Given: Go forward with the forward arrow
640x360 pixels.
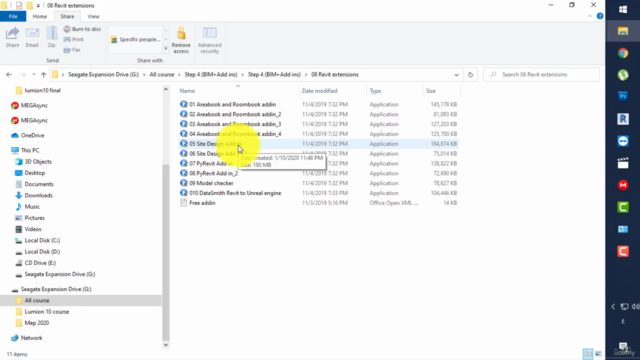Looking at the screenshot, I should 23,75.
